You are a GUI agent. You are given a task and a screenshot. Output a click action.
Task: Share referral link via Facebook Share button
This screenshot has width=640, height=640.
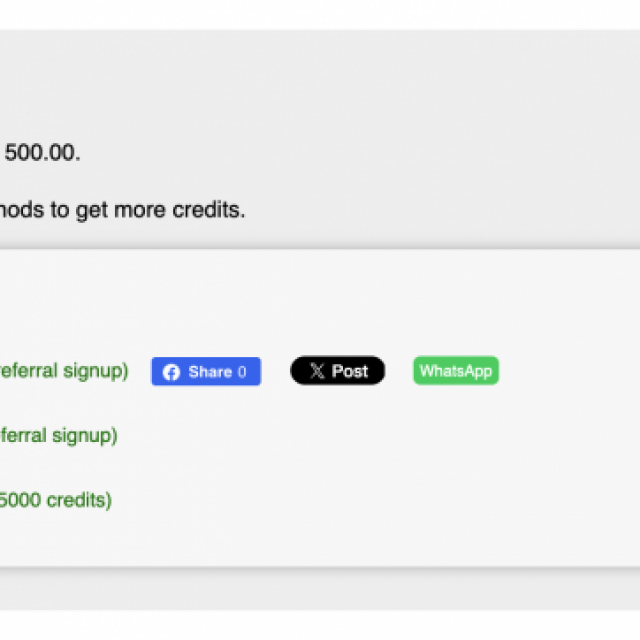pos(206,371)
